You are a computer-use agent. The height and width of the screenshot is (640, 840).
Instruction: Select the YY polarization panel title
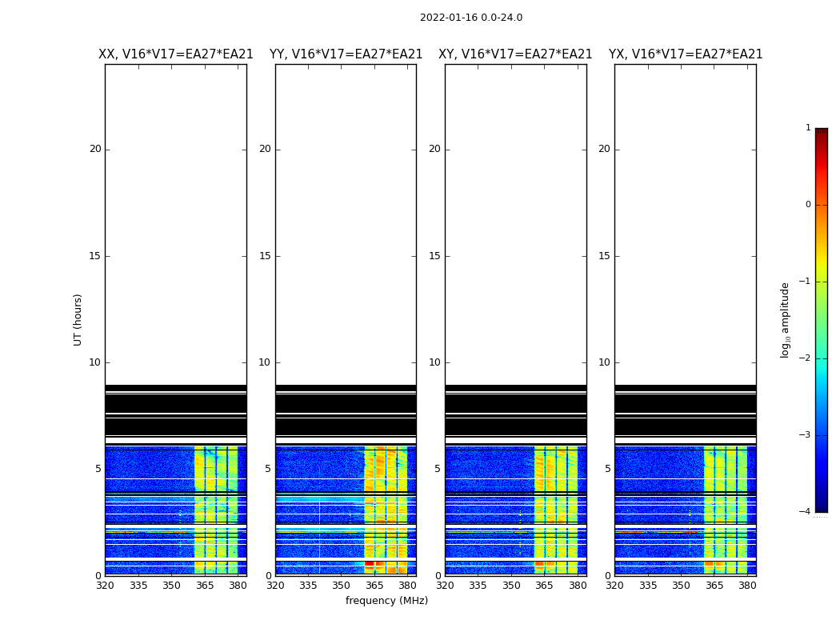(x=346, y=54)
